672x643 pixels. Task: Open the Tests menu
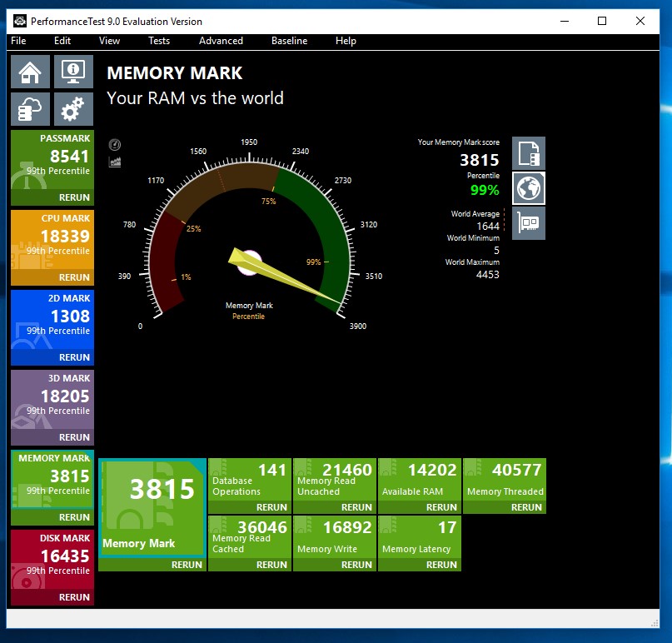(x=159, y=41)
